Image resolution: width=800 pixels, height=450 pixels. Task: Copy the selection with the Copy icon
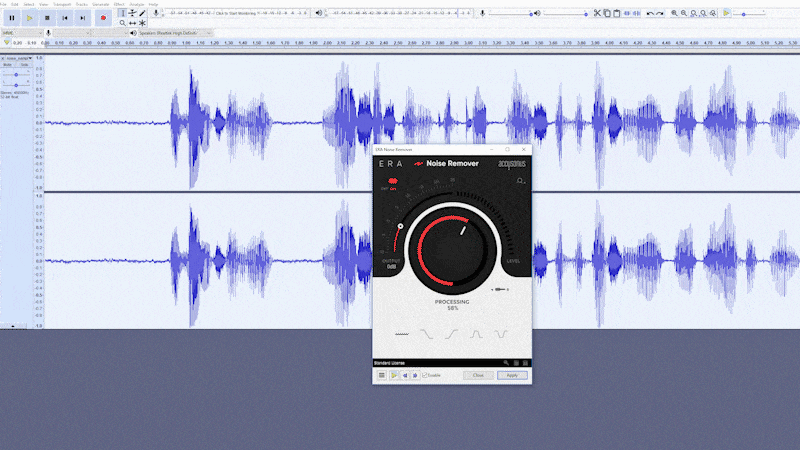[x=607, y=13]
